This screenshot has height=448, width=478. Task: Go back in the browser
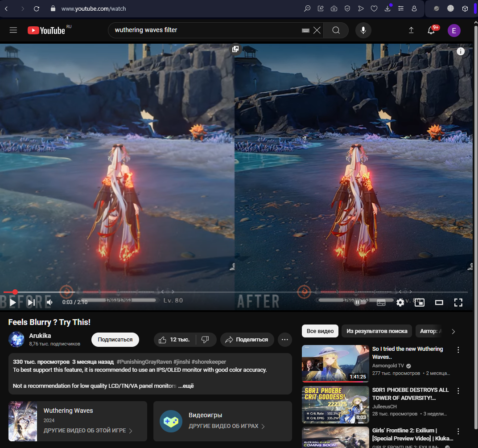(6, 8)
